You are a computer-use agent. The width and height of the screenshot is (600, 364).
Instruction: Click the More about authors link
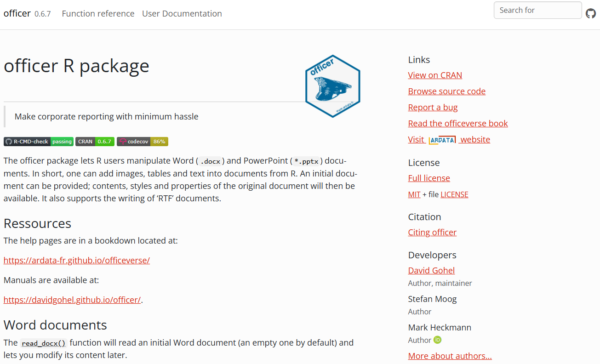tap(450, 356)
